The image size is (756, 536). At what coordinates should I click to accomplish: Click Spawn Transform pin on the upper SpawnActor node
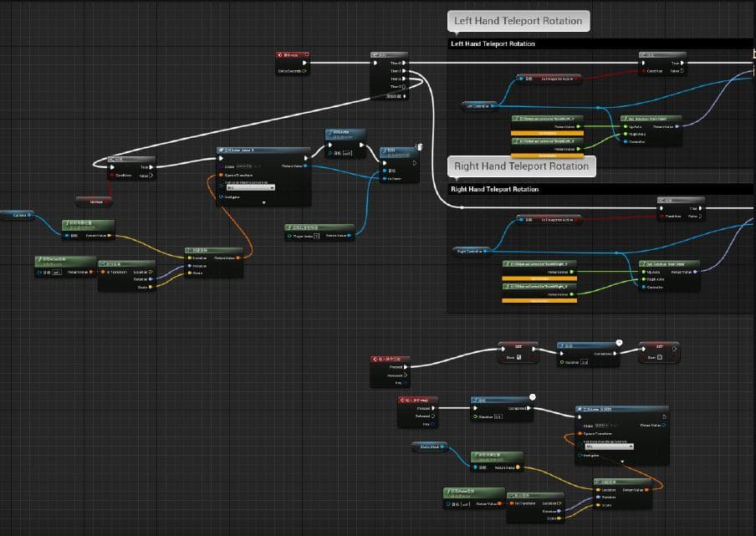(222, 175)
